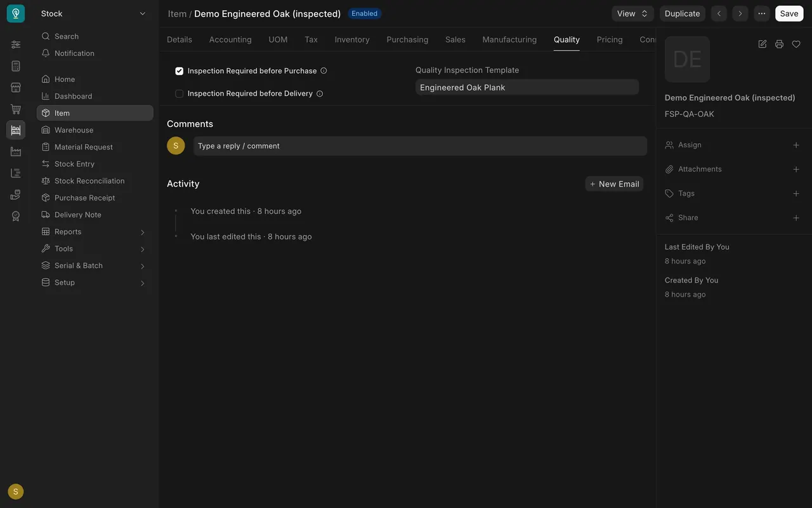This screenshot has height=508, width=812.
Task: Open the Pricing tab
Action: (610, 39)
